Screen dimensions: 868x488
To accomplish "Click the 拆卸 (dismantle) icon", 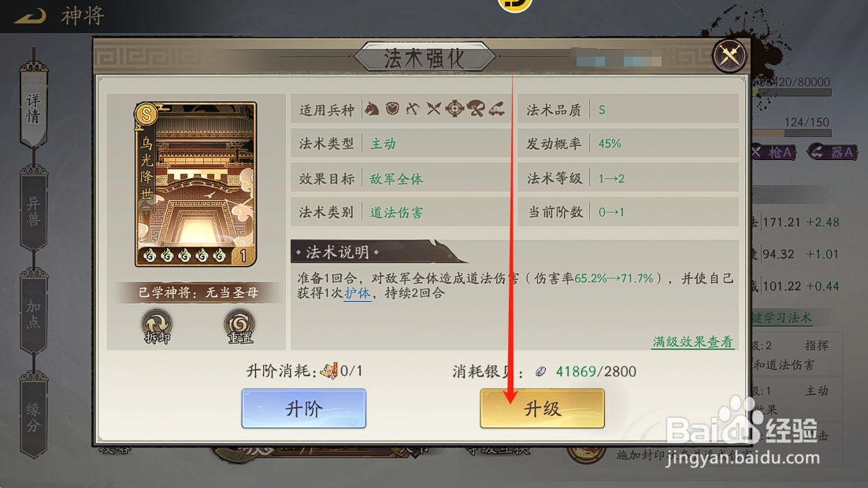I will [x=157, y=327].
